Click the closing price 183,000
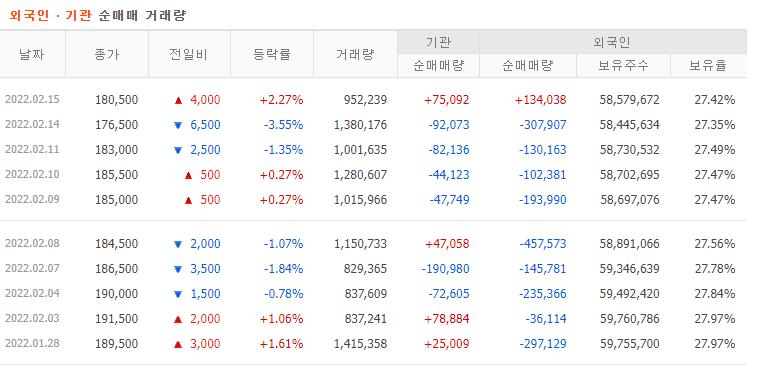Screen dimensions: 757x371 pos(116,150)
